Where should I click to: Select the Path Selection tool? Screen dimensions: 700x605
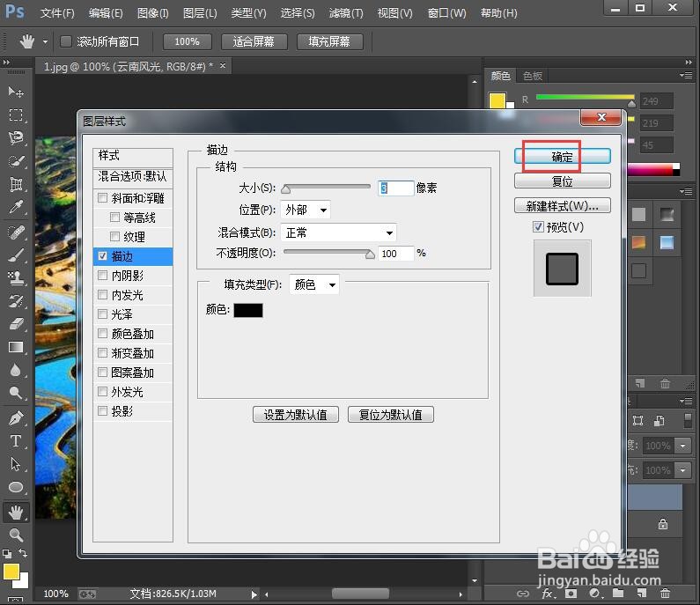tap(16, 464)
